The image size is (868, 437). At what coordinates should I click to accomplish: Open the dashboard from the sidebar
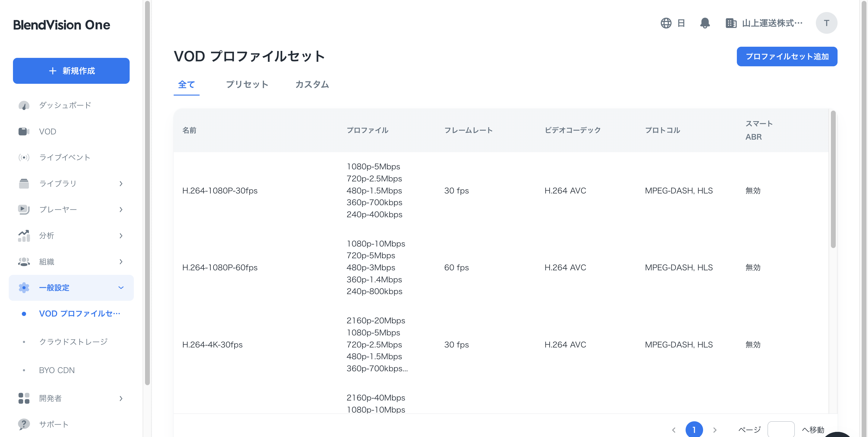tap(23, 105)
